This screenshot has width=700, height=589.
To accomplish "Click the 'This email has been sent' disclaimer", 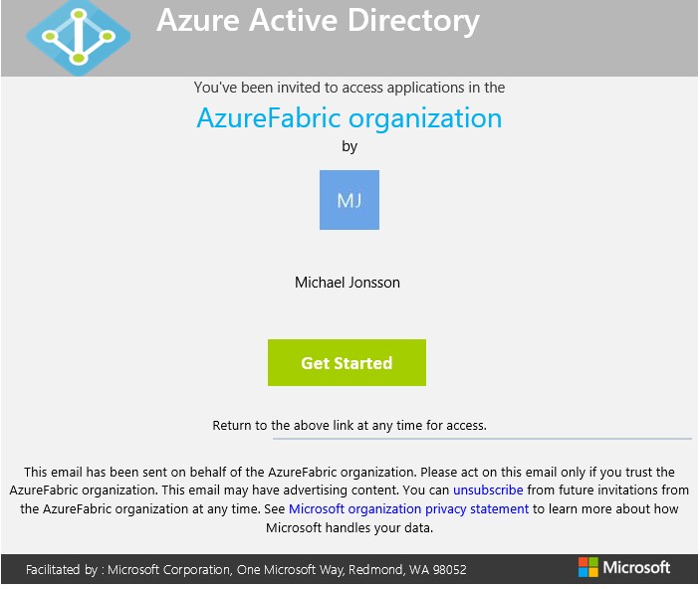I will coord(350,499).
